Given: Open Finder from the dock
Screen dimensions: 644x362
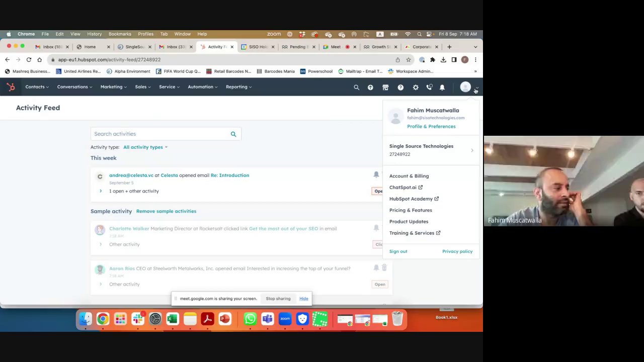Looking at the screenshot, I should [x=85, y=319].
